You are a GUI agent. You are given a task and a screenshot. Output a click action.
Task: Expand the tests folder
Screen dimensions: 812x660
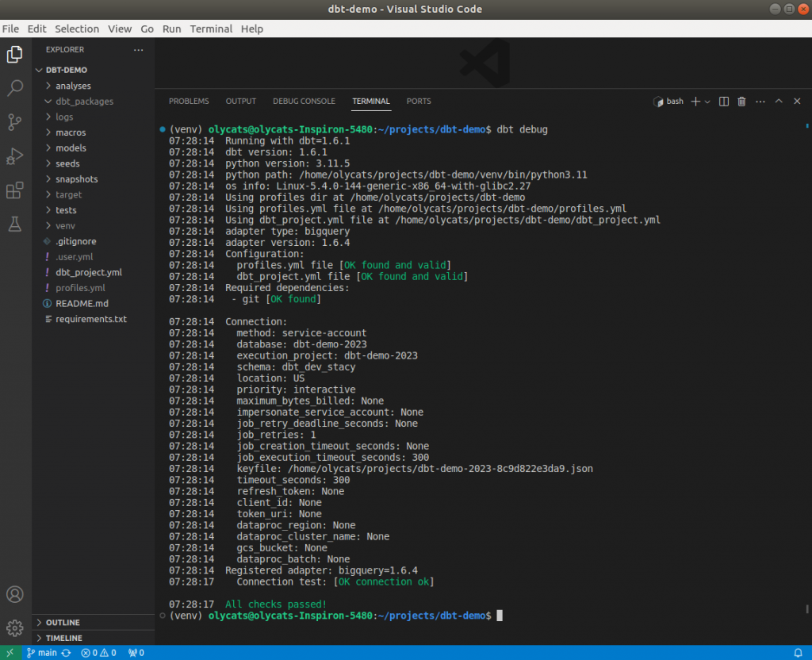[x=94, y=210]
